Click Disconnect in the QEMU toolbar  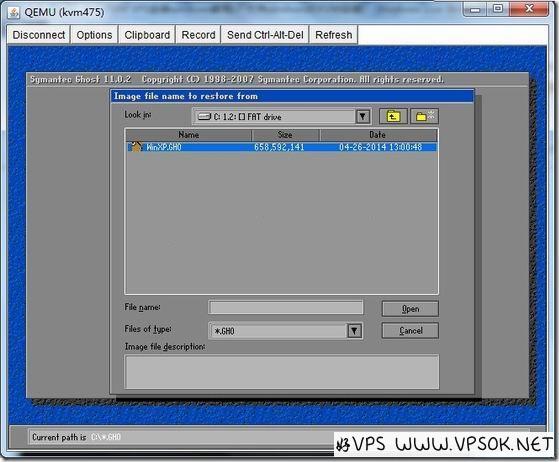pos(39,35)
